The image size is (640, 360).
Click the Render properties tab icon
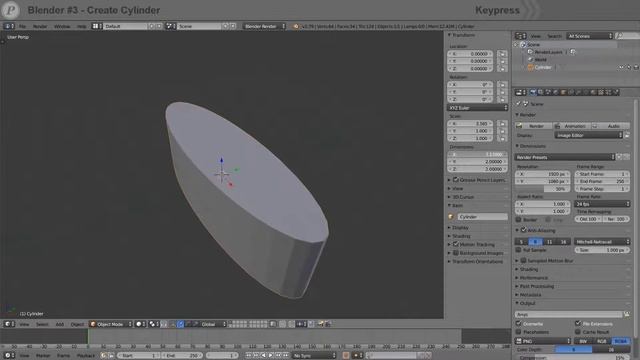coord(533,93)
